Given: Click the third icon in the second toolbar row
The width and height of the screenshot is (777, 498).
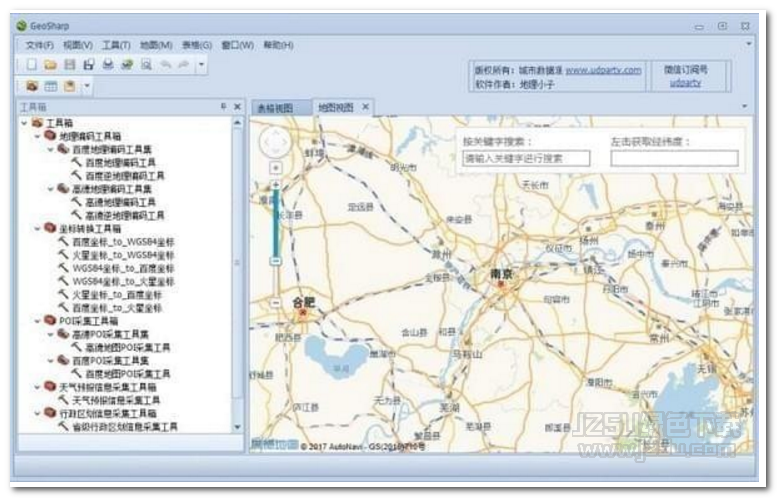Looking at the screenshot, I should (70, 86).
